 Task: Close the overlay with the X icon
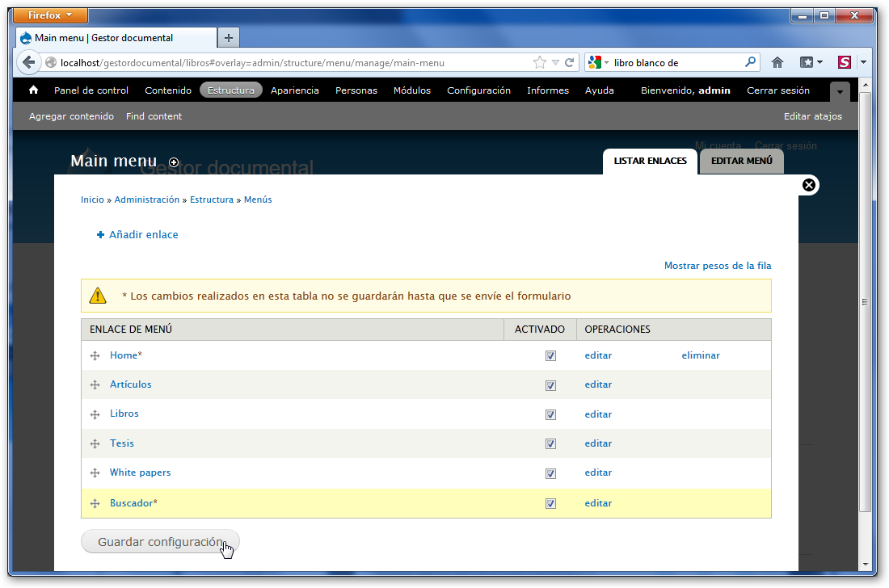(x=808, y=186)
